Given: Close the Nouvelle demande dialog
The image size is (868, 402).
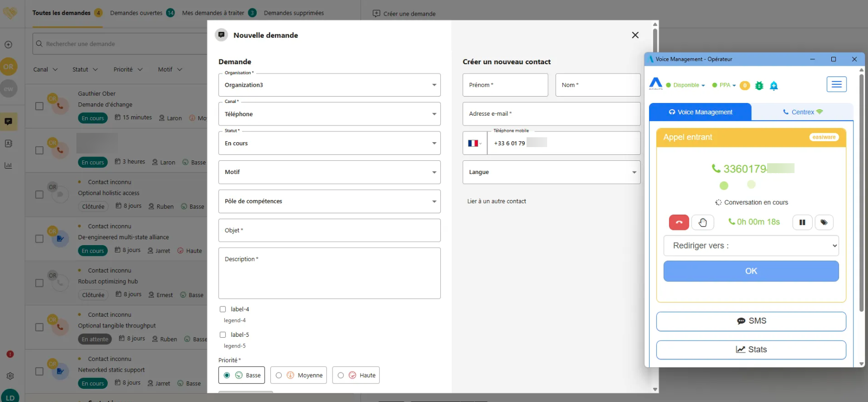Looking at the screenshot, I should coord(635,35).
